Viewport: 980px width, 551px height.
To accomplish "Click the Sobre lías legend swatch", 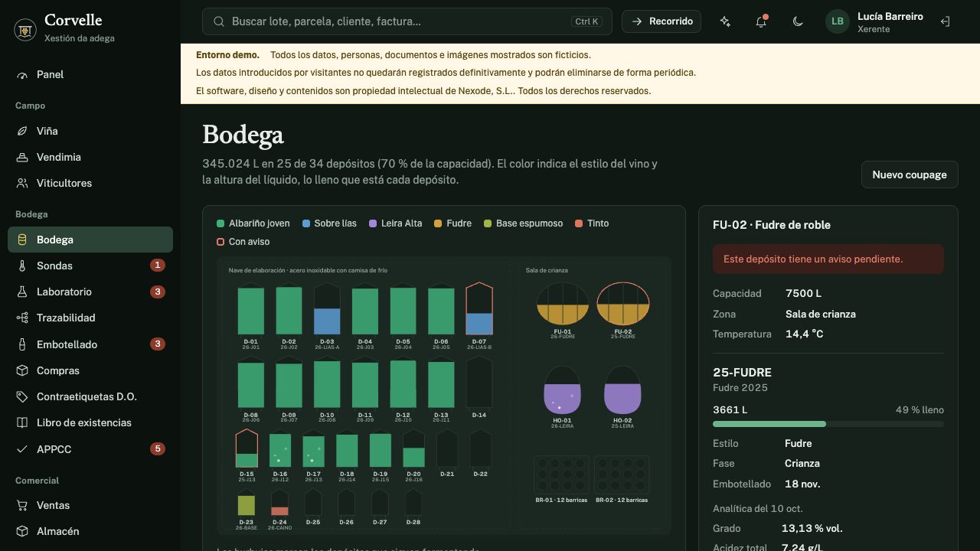I will (306, 223).
